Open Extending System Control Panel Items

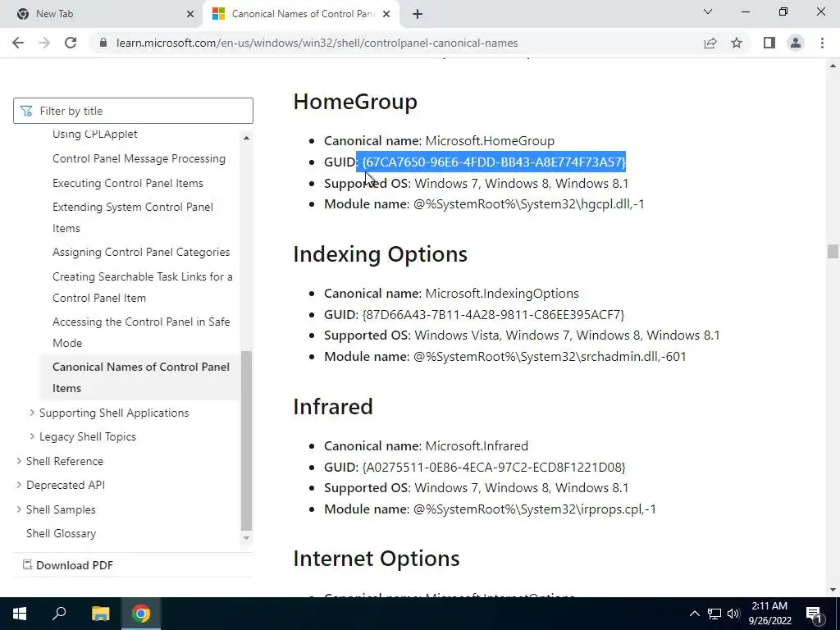pyautogui.click(x=132, y=217)
